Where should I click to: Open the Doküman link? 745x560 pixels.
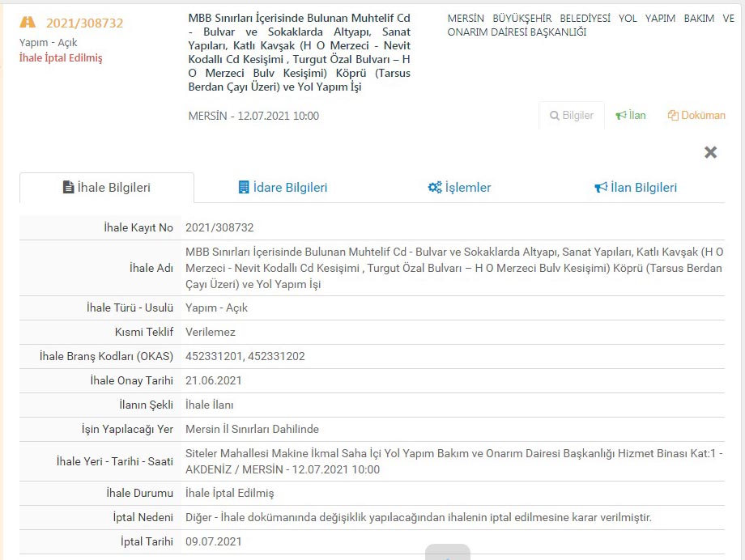click(696, 116)
